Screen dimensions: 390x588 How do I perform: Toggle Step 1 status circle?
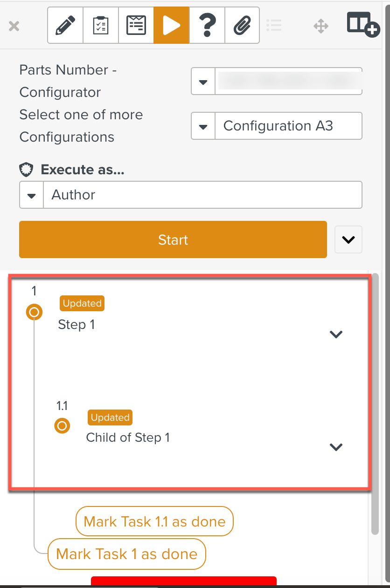click(x=34, y=312)
